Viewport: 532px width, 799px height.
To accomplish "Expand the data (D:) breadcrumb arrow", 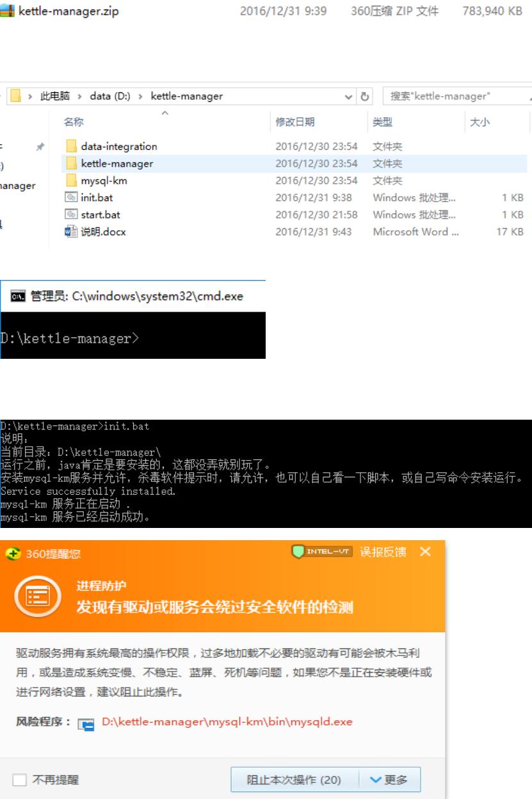I will 141,97.
